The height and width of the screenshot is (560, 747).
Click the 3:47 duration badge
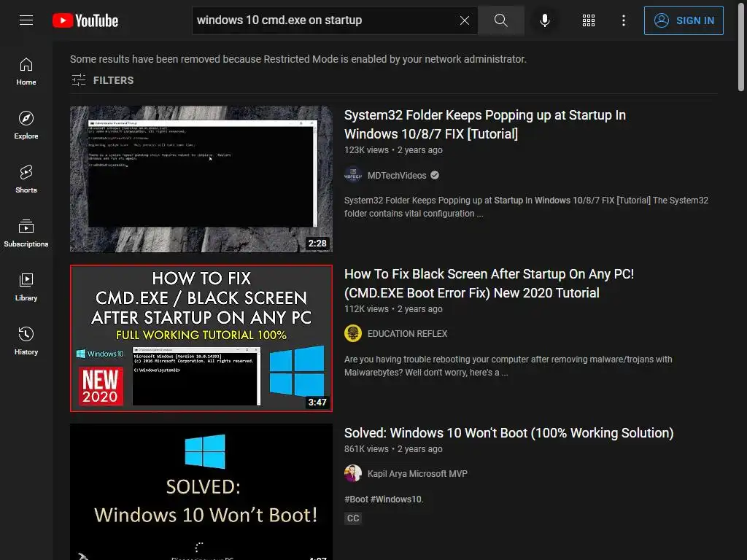pyautogui.click(x=317, y=402)
